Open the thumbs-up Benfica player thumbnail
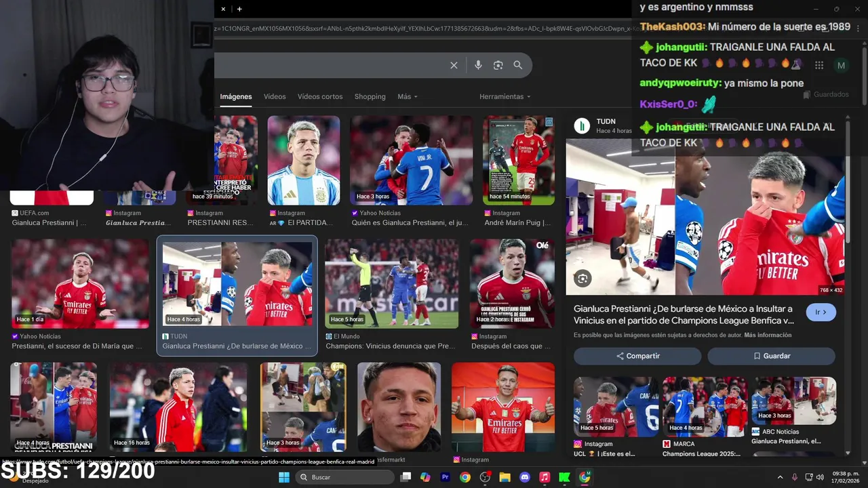This screenshot has height=488, width=868. pyautogui.click(x=502, y=407)
